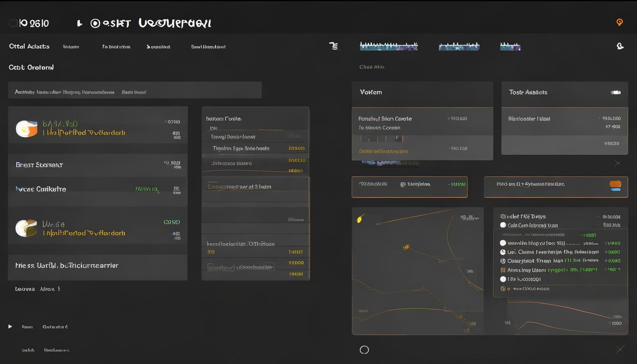The height and width of the screenshot is (364, 637).
Task: Click the first long waveform strip
Action: click(389, 46)
